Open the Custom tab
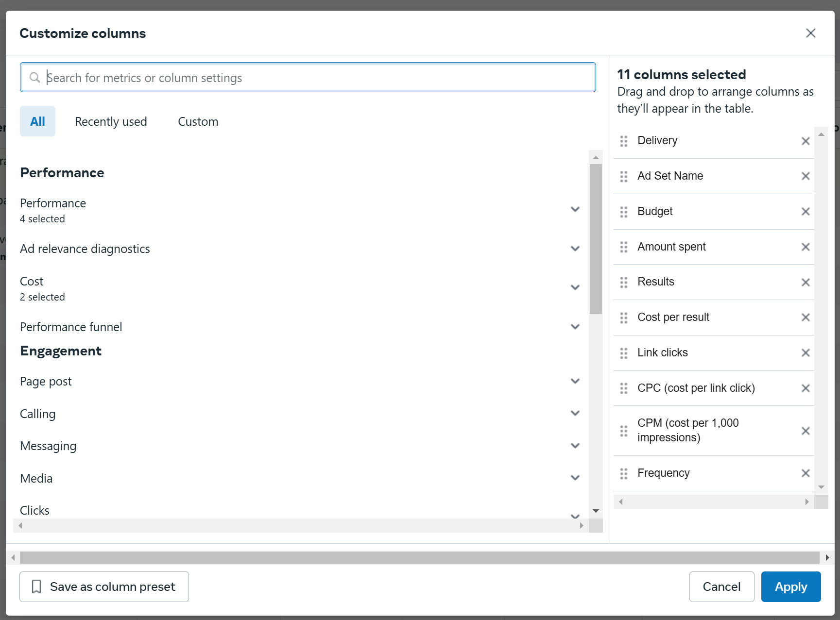 (198, 121)
